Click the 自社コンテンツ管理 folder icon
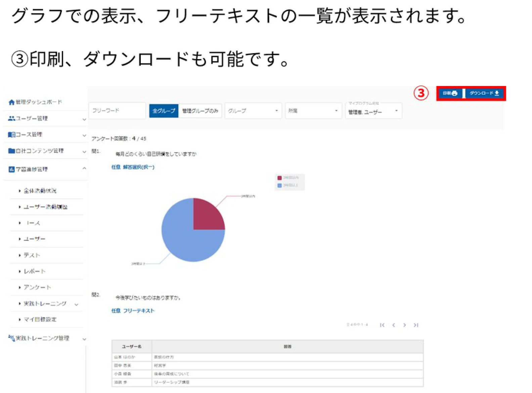 tap(11, 151)
